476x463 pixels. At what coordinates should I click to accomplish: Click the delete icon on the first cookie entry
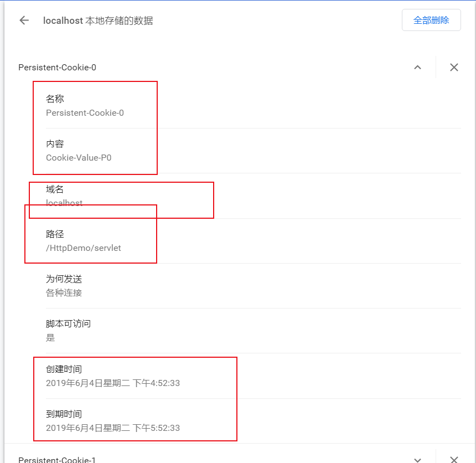point(454,67)
